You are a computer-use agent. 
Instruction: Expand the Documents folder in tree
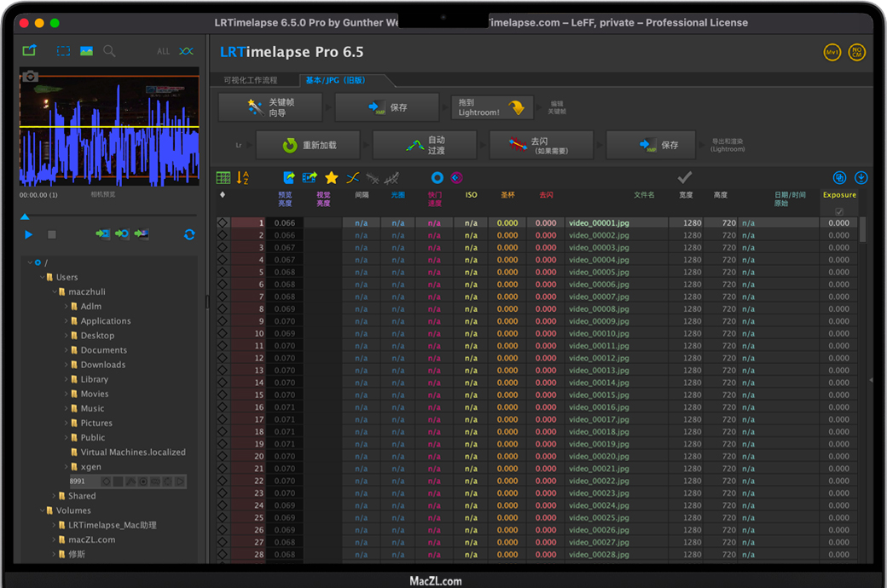click(66, 350)
